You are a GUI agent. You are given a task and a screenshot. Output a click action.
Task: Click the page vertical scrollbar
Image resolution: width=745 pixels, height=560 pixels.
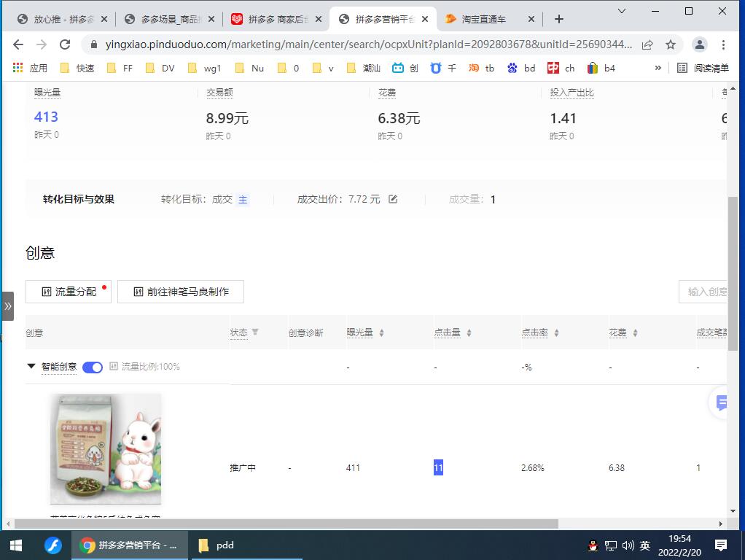[x=733, y=273]
